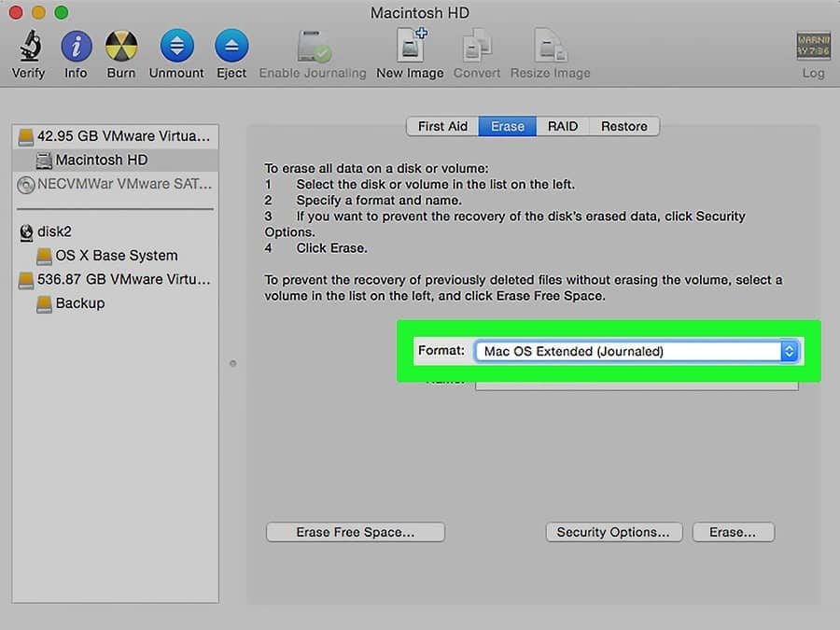This screenshot has height=630, width=840.
Task: Click the Erase Free Space button
Action: (356, 532)
